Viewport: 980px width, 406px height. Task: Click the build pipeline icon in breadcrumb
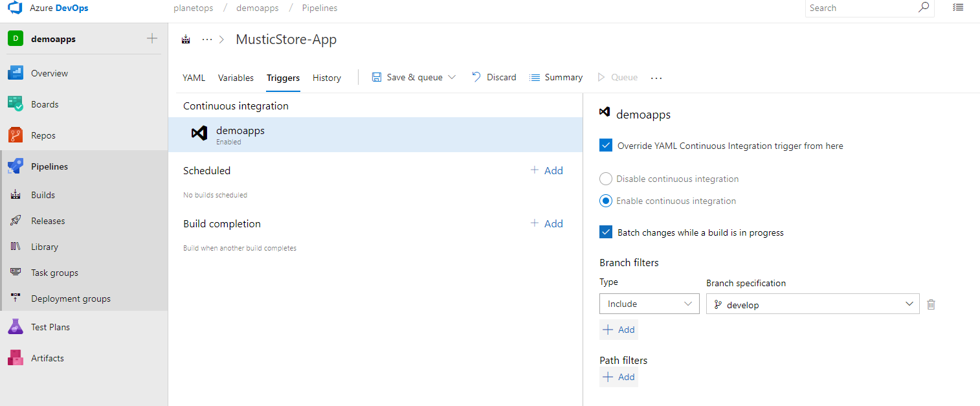tap(186, 39)
